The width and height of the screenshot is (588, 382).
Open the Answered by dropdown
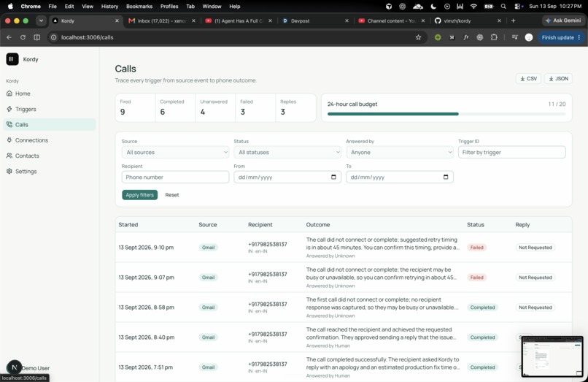pos(399,152)
